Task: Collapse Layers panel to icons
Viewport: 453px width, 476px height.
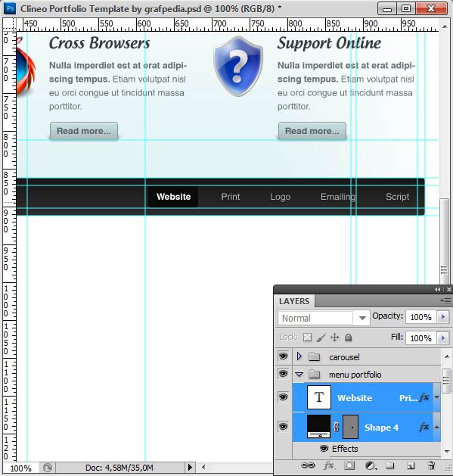Action: (x=437, y=290)
